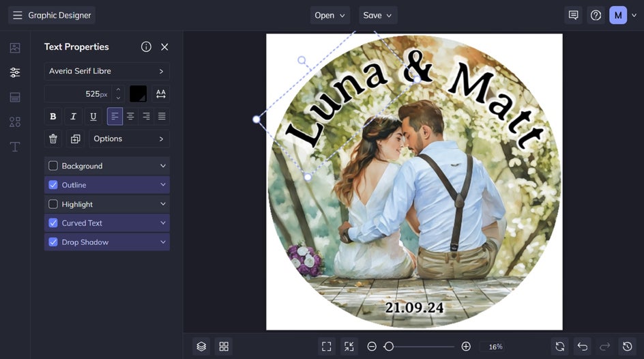The image size is (644, 359).
Task: Click the circular-arrows button in bottom toolbar
Action: [560, 347]
